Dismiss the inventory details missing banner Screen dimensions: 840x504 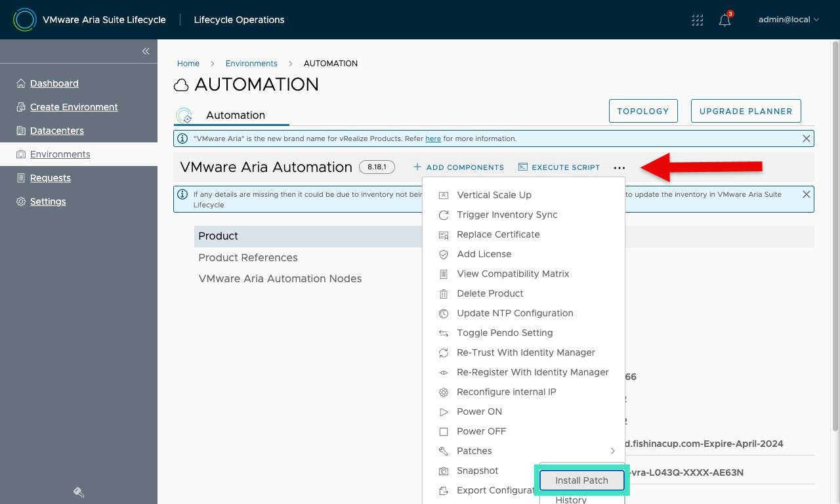click(807, 194)
